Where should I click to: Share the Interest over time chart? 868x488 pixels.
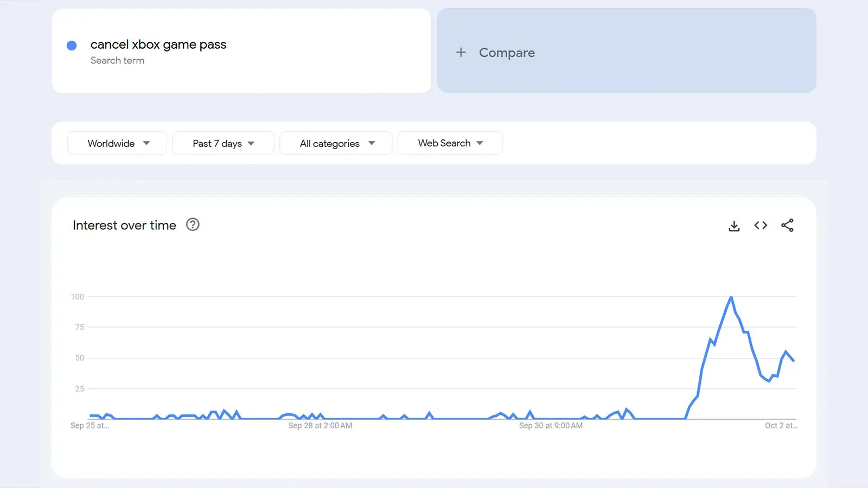(788, 225)
